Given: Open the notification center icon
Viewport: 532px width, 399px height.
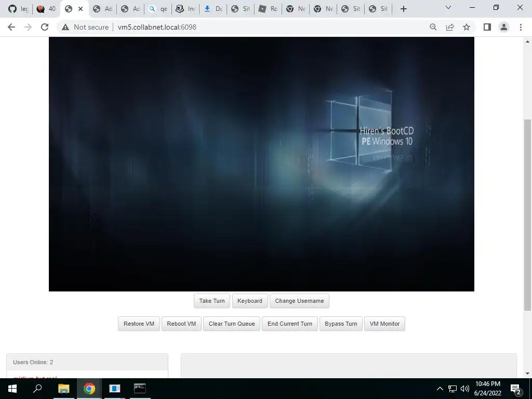Looking at the screenshot, I should [515, 389].
